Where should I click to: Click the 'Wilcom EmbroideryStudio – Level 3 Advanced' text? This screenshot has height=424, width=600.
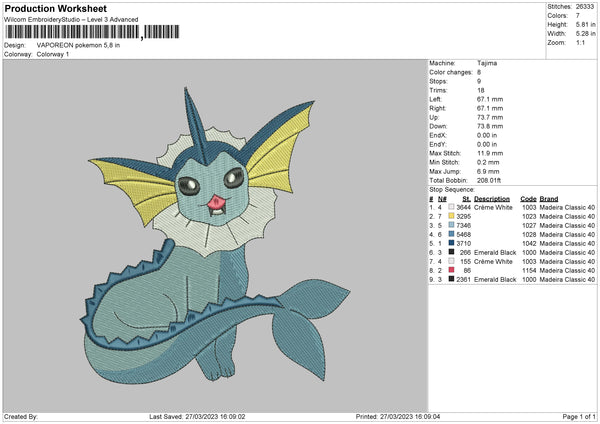pyautogui.click(x=71, y=20)
